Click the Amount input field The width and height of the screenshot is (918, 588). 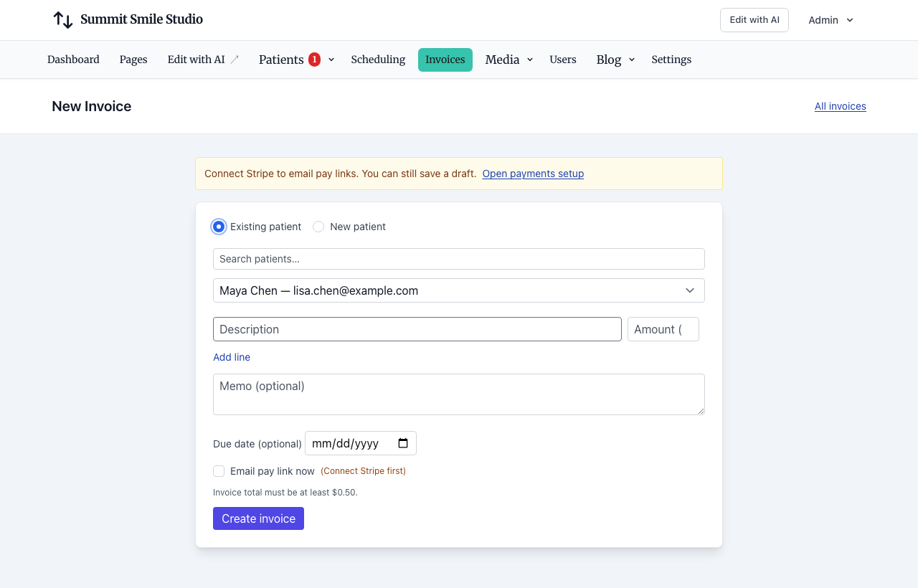[663, 329]
